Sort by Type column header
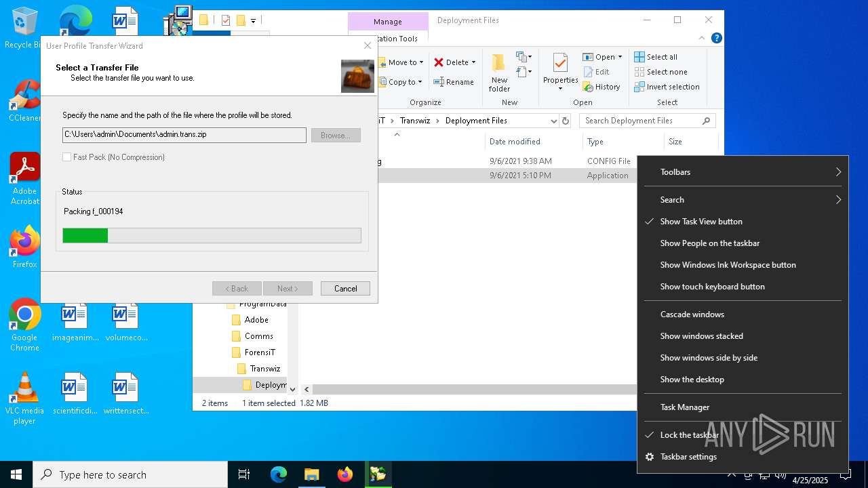868x488 pixels. tap(623, 142)
